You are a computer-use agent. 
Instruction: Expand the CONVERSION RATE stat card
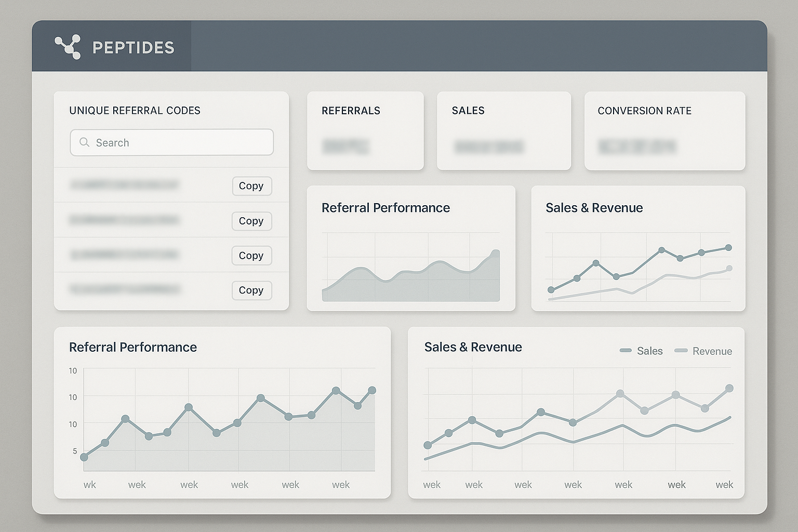coord(665,131)
